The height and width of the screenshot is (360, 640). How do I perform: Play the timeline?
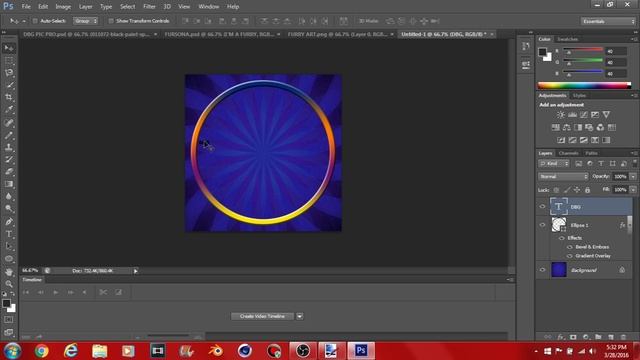click(x=56, y=292)
